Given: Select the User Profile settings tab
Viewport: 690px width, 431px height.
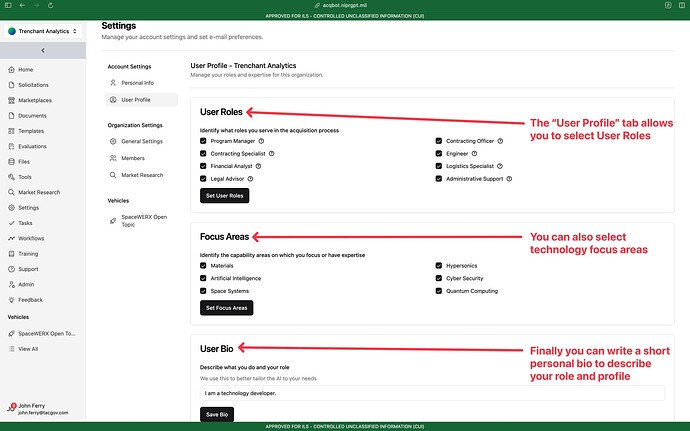Looking at the screenshot, I should coord(141,100).
